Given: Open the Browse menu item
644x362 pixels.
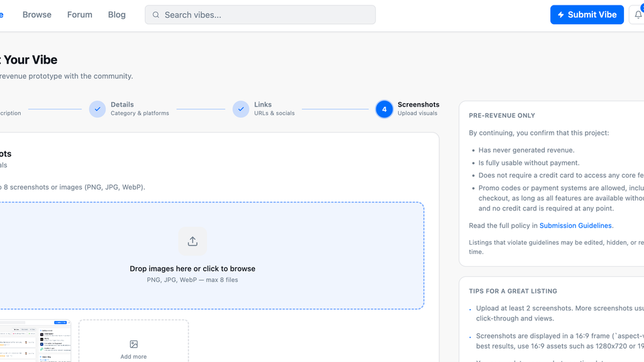Looking at the screenshot, I should [x=37, y=15].
